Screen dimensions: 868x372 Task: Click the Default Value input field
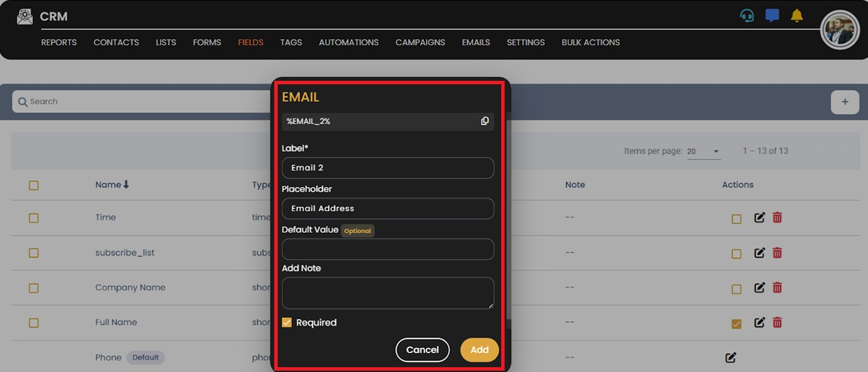click(x=387, y=249)
